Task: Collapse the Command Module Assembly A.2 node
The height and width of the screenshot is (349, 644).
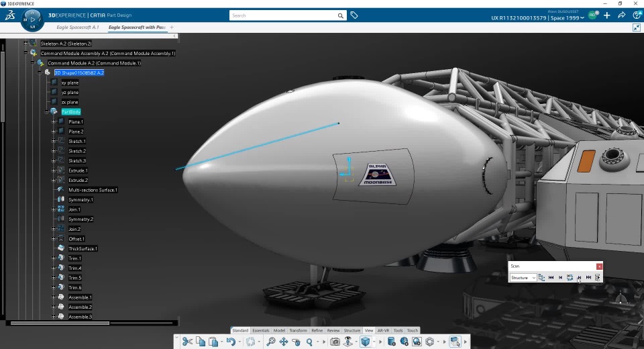Action: [x=25, y=53]
